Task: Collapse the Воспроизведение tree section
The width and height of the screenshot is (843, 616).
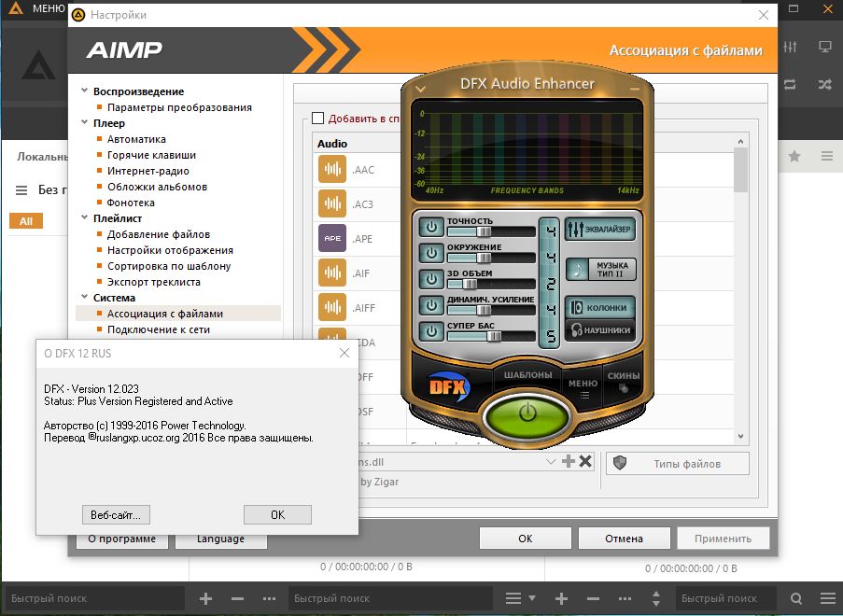Action: [x=84, y=91]
